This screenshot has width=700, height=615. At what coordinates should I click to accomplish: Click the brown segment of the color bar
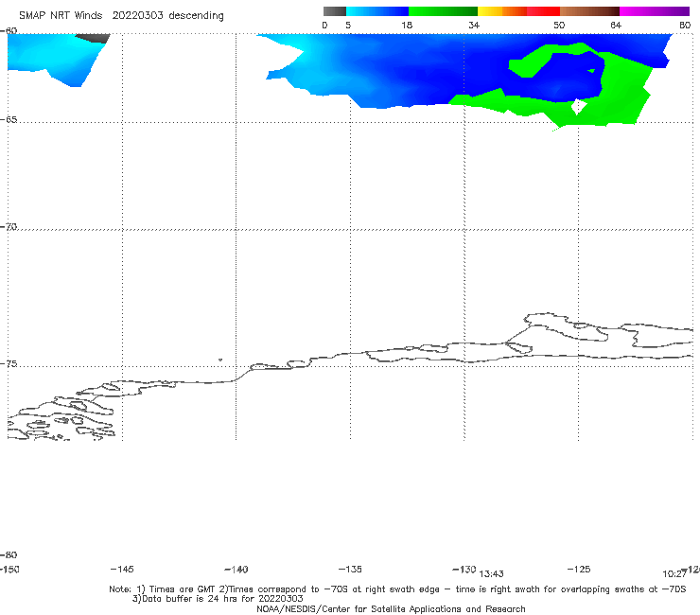[x=589, y=11]
